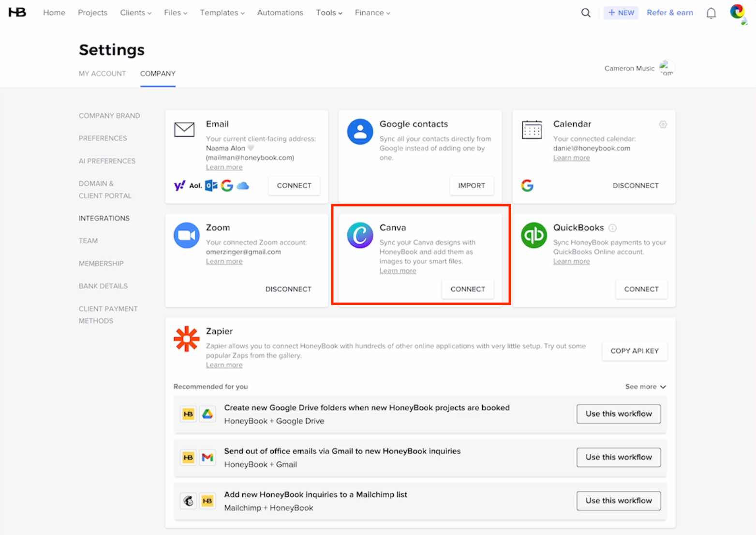Open Learn more link in Zapier card
Viewport: 756px width, 535px height.
pos(224,365)
